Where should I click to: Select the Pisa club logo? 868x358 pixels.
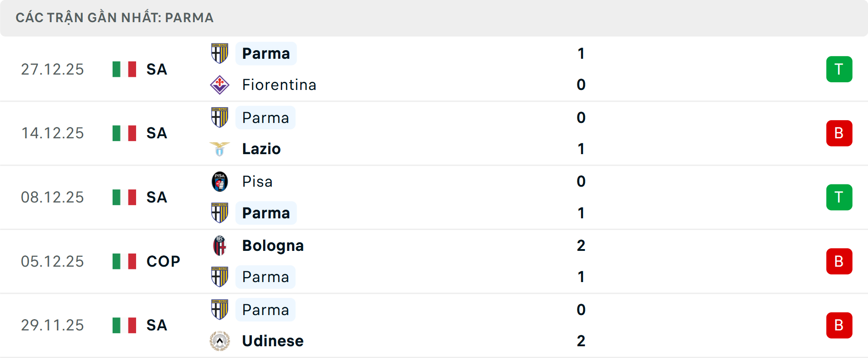219,181
